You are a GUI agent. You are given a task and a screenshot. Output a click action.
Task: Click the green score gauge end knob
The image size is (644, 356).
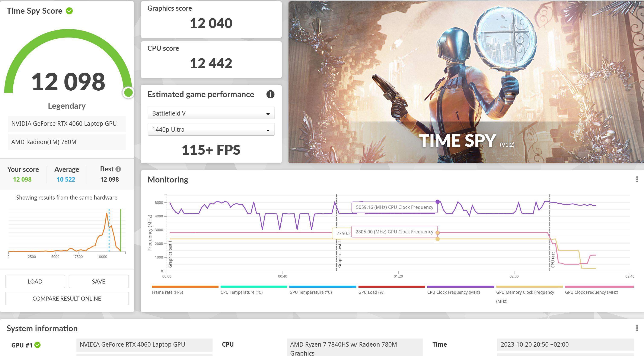tap(128, 93)
